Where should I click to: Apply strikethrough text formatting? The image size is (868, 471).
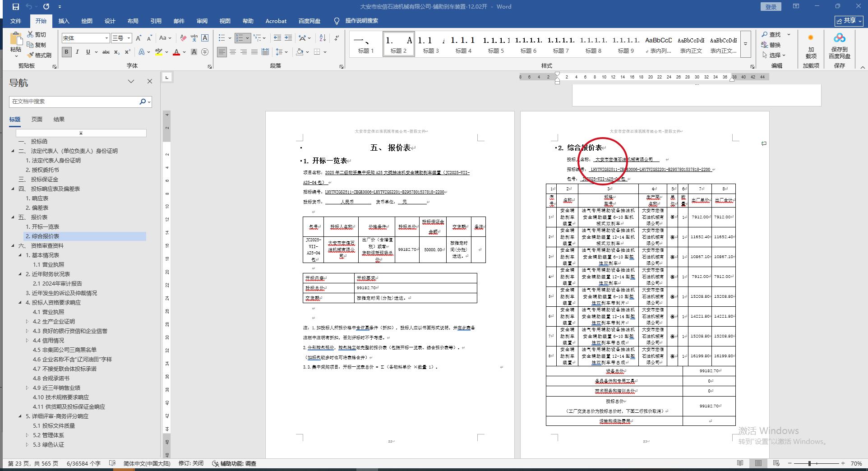pyautogui.click(x=106, y=52)
